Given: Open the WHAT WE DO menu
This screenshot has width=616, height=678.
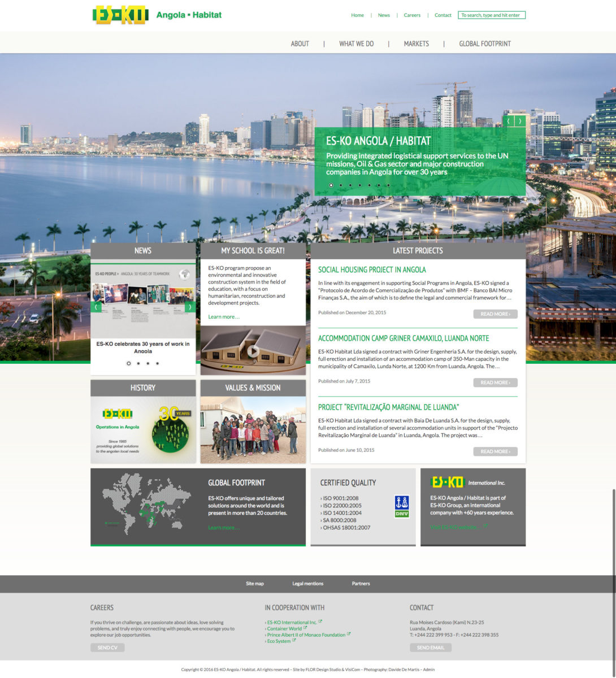Looking at the screenshot, I should [x=356, y=44].
